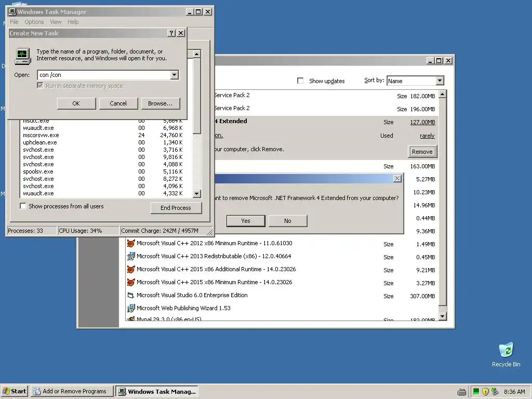Viewport: 532px width, 399px height.
Task: Expand the Open field dropdown arrow
Action: point(175,75)
